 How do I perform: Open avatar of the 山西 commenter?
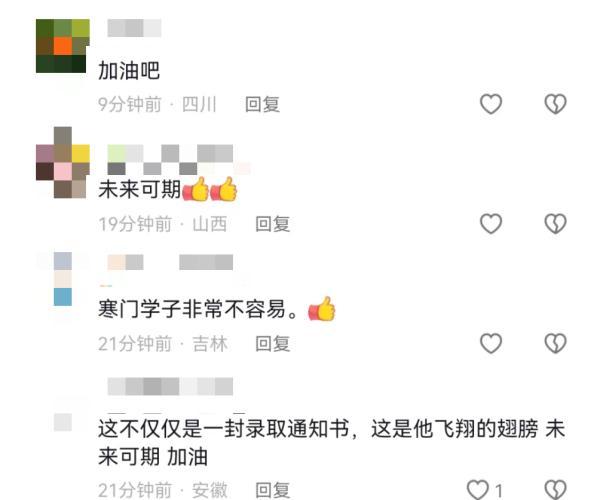tap(63, 163)
